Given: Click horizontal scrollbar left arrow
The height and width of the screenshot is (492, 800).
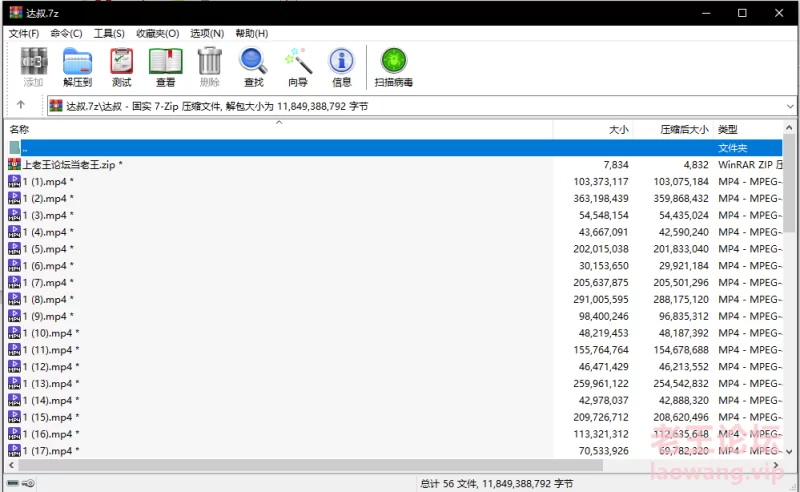Looking at the screenshot, I should [x=11, y=465].
